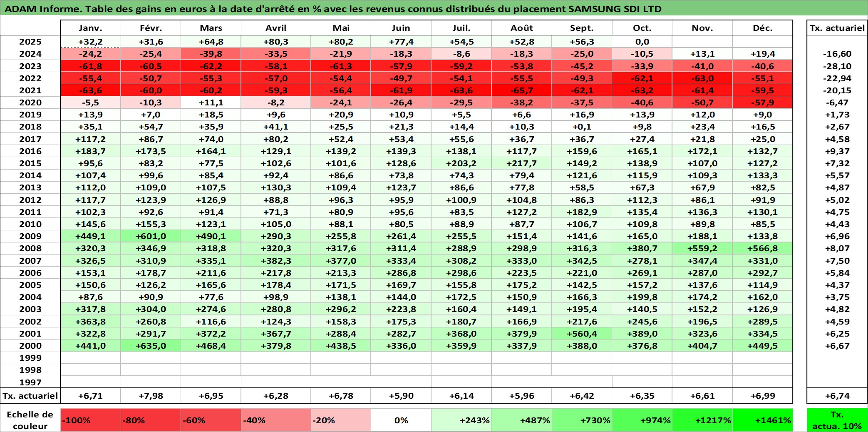Select the 2025 row label
The image size is (868, 432).
click(30, 42)
